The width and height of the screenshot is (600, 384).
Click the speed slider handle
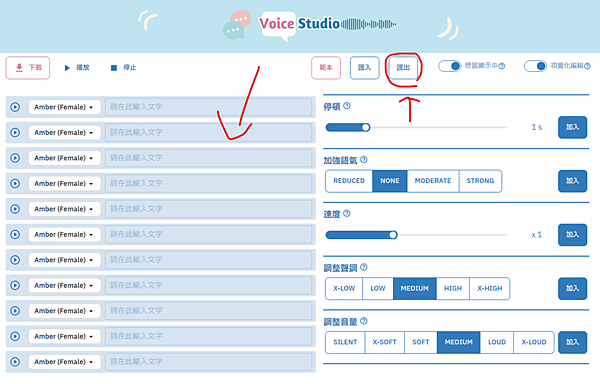pos(393,235)
